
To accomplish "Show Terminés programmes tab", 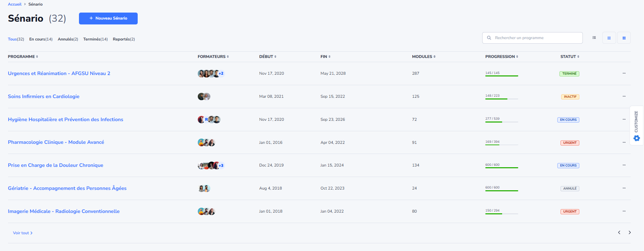I will pyautogui.click(x=95, y=39).
